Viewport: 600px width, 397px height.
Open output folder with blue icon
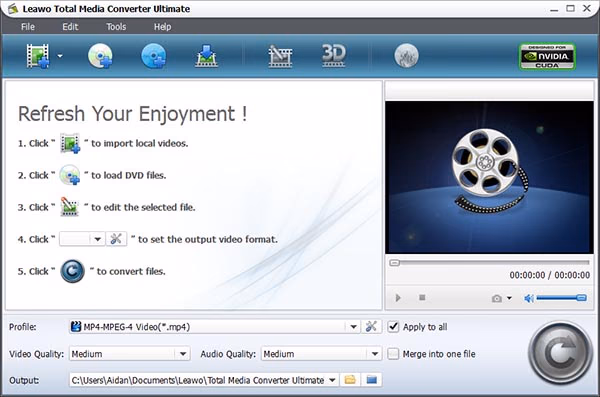coord(371,380)
